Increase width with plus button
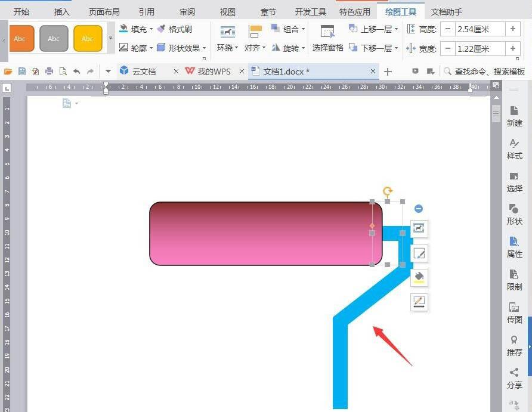532x412 pixels. (x=513, y=49)
